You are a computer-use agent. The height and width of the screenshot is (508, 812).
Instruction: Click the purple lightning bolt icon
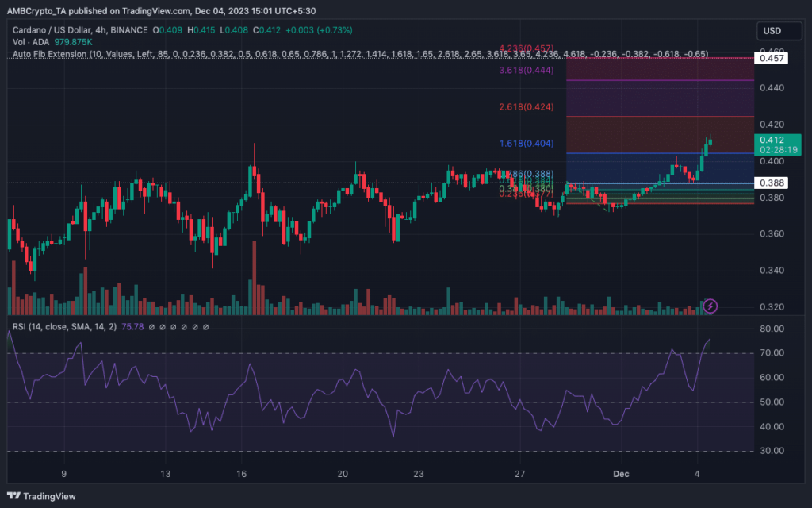tap(710, 306)
